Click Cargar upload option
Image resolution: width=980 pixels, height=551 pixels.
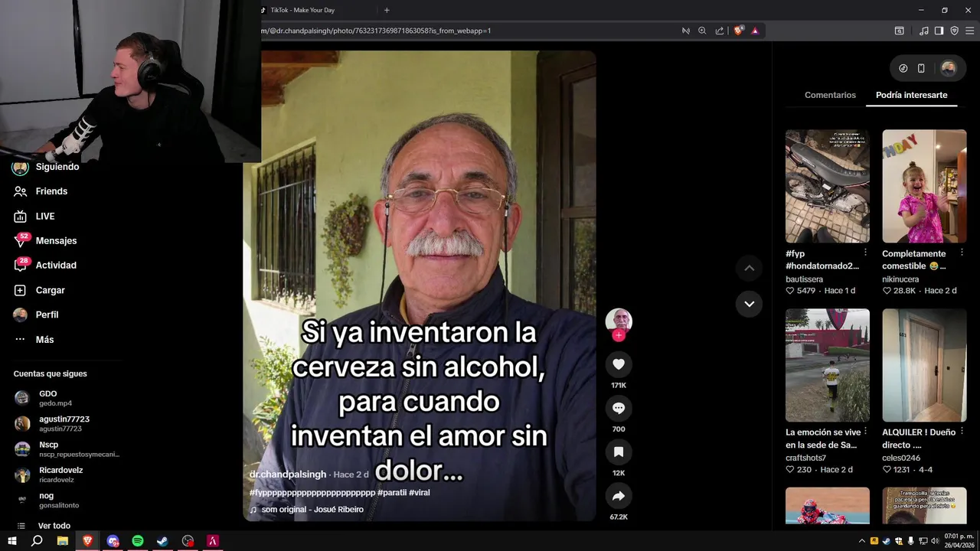pyautogui.click(x=40, y=290)
